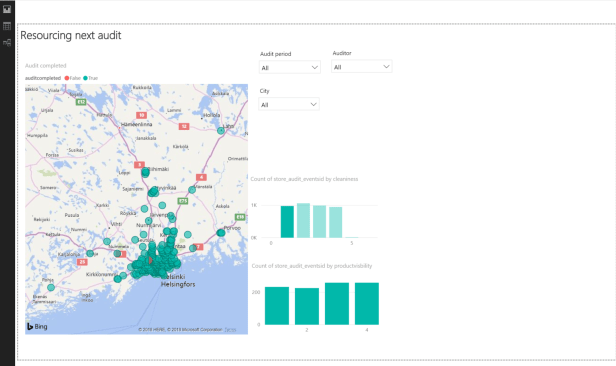Select the dark bar in cleanliness chart
Screen dimensions: 616x366
coord(287,221)
